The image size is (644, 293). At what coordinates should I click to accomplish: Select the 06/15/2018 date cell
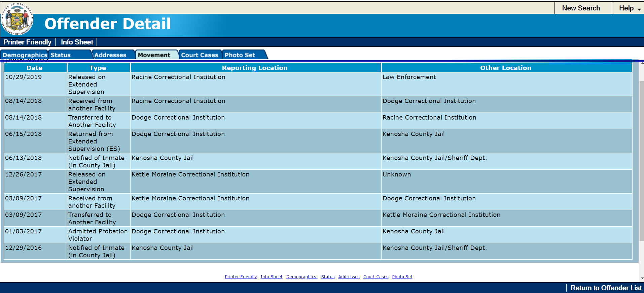35,141
